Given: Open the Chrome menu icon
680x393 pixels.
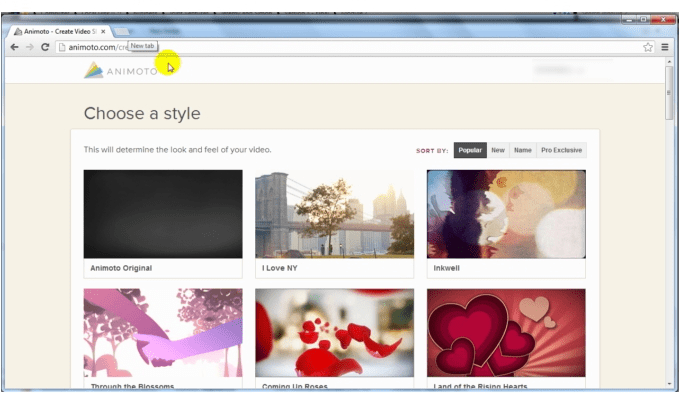Looking at the screenshot, I should (x=664, y=47).
